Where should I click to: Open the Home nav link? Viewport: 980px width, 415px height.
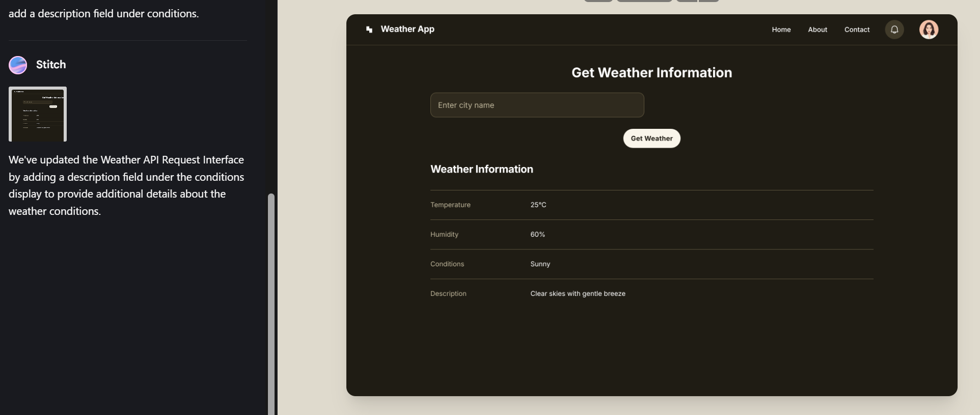click(781, 30)
